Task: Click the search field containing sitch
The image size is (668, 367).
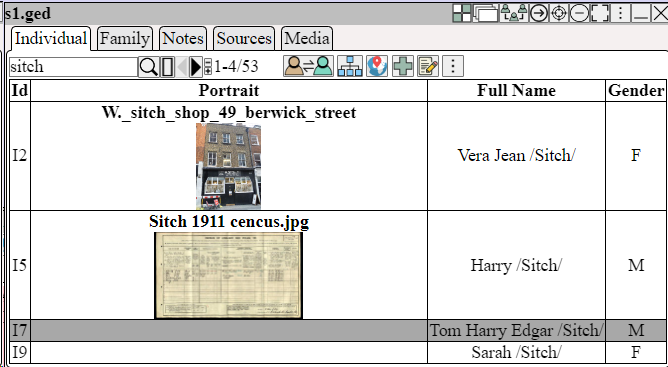Action: 73,67
